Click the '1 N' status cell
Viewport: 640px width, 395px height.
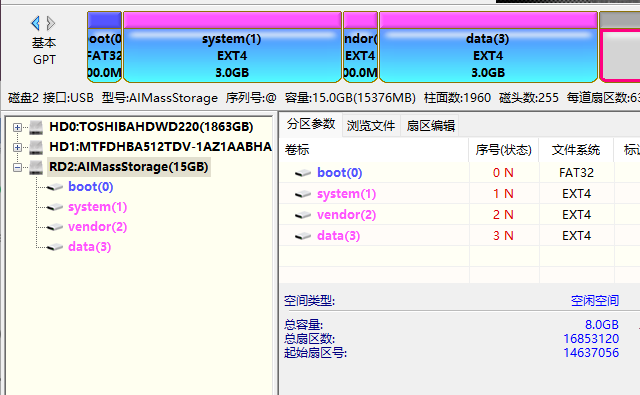tap(504, 193)
